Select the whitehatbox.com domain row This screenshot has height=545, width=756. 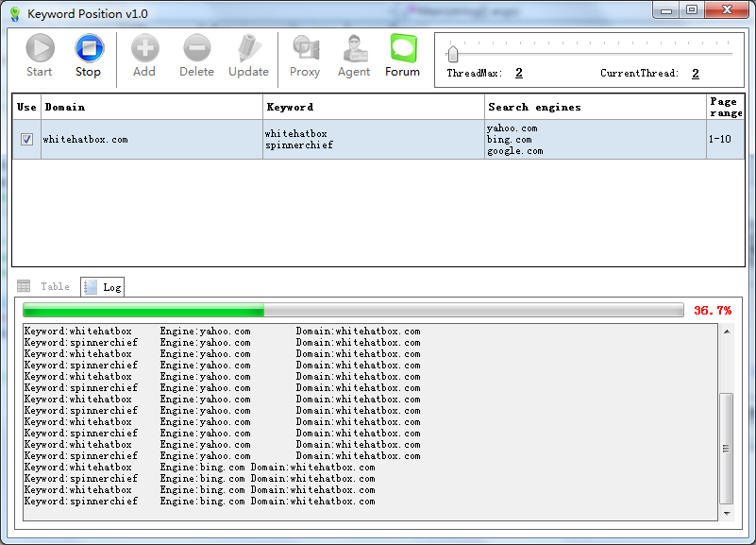pos(151,140)
